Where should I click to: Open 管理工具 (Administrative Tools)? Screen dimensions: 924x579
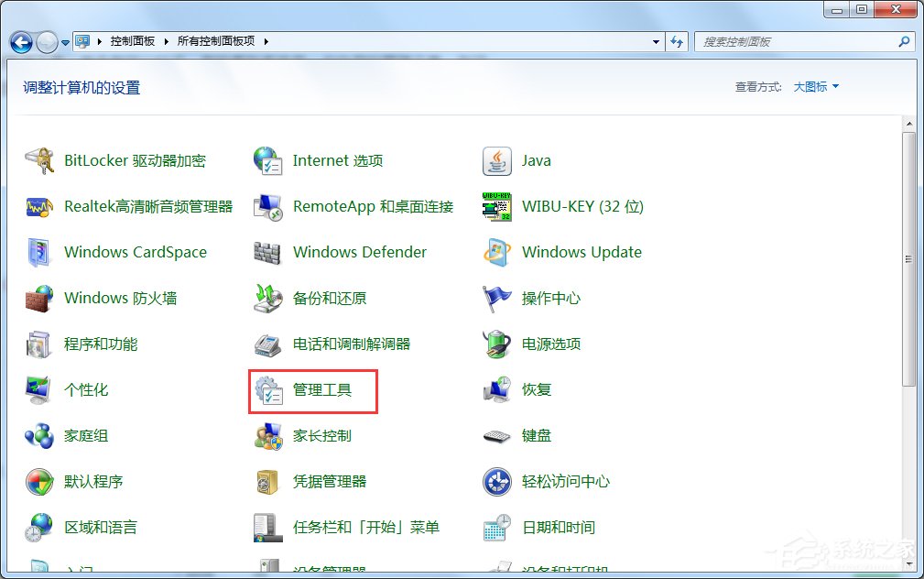coord(312,390)
